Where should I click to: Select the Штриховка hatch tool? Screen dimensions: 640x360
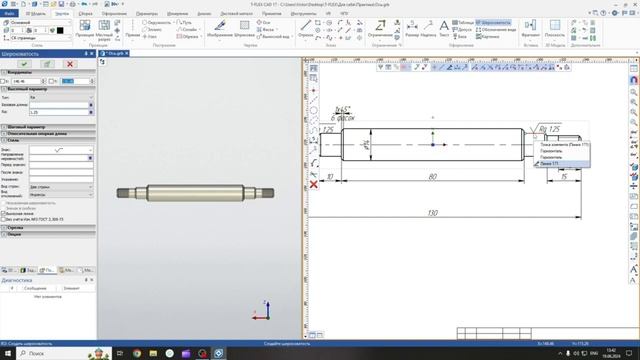pos(244,29)
